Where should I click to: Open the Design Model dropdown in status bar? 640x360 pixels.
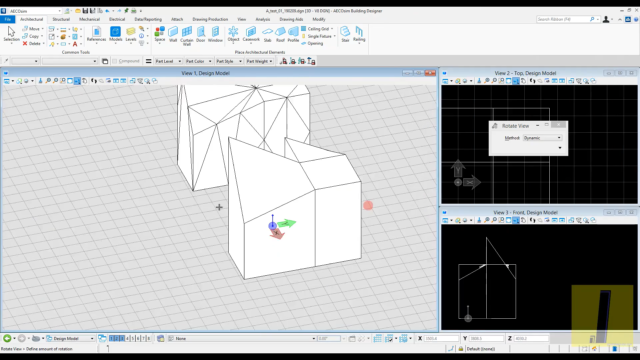70,338
